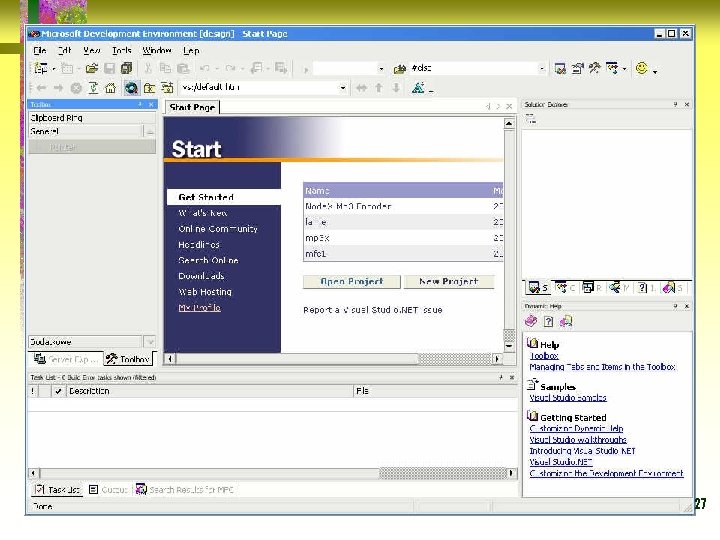Click the Navigate Backward toolbar icon
Viewport: 720px width, 540px height.
pyautogui.click(x=256, y=68)
